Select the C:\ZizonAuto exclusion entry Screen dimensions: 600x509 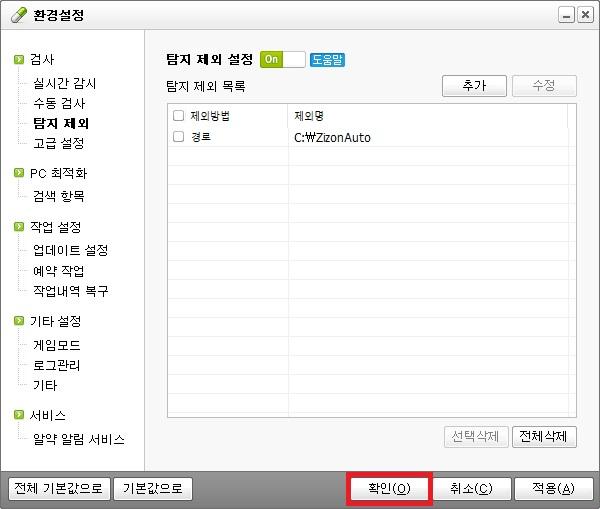[x=332, y=137]
